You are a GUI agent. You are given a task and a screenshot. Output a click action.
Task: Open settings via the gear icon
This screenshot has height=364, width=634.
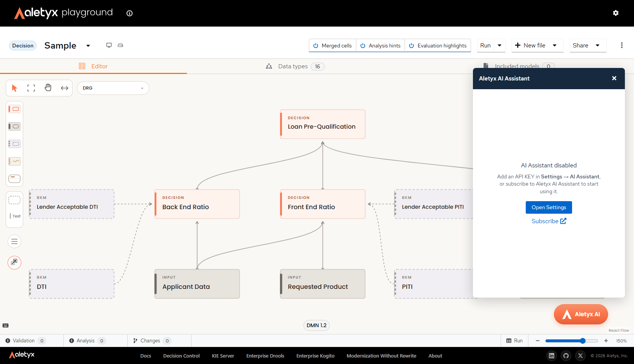click(x=616, y=13)
